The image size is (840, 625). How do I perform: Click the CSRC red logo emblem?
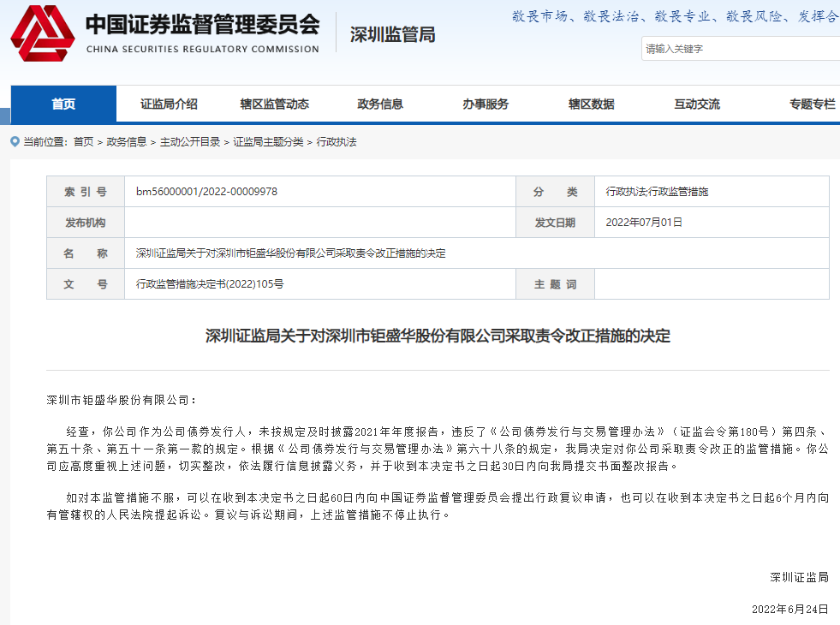43,33
